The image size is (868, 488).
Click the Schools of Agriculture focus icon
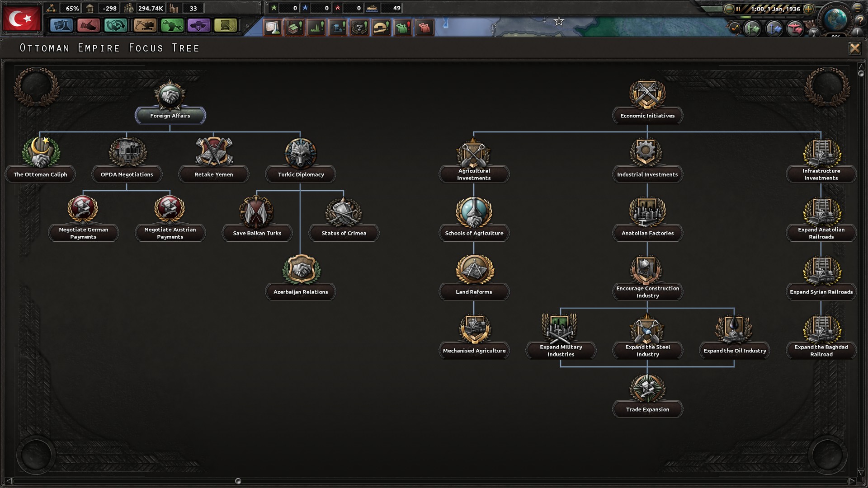coord(474,211)
